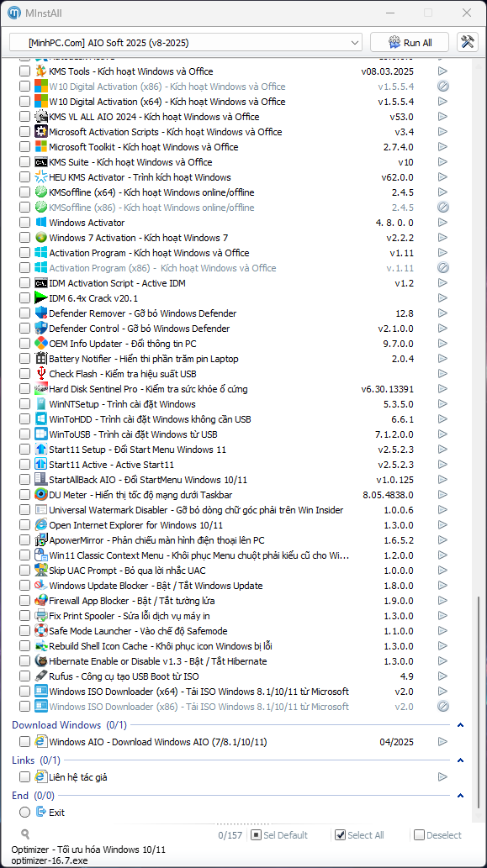Select the Exit radio button
The width and height of the screenshot is (487, 868).
pos(25,812)
